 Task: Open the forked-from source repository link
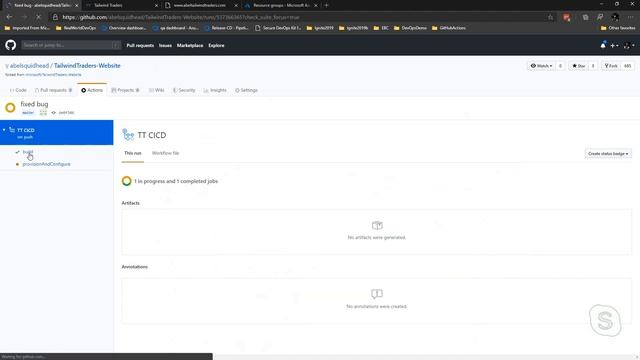53,75
